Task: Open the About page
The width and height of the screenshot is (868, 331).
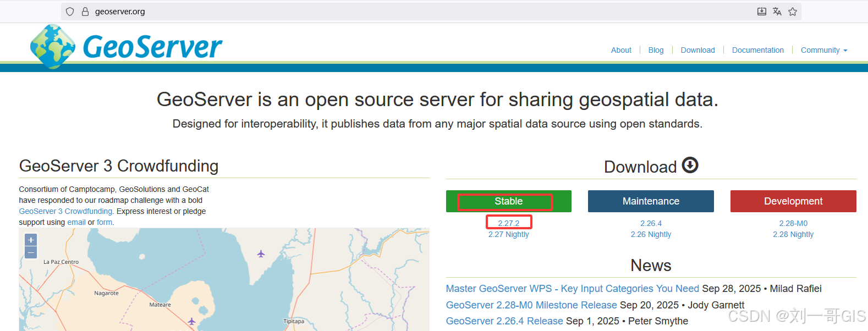Action: tap(621, 50)
